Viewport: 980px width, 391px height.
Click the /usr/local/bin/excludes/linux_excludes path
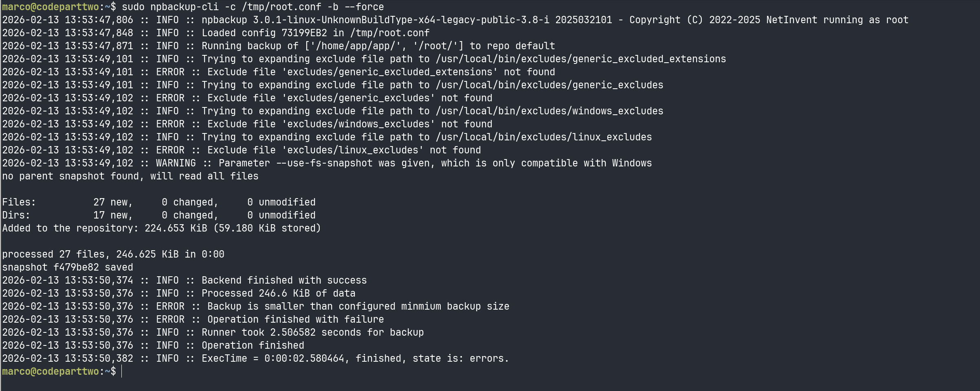[x=543, y=137]
